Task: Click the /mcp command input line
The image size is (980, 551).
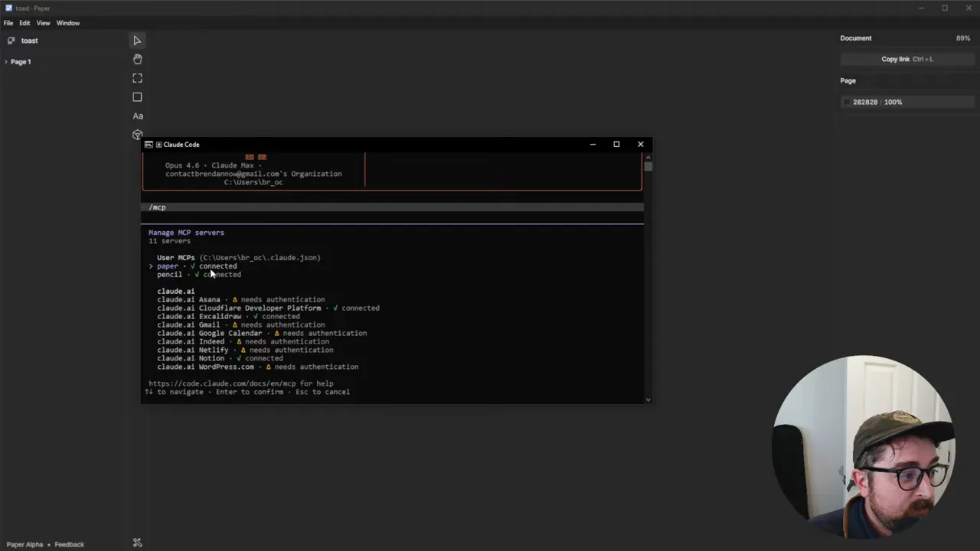Action: click(392, 207)
